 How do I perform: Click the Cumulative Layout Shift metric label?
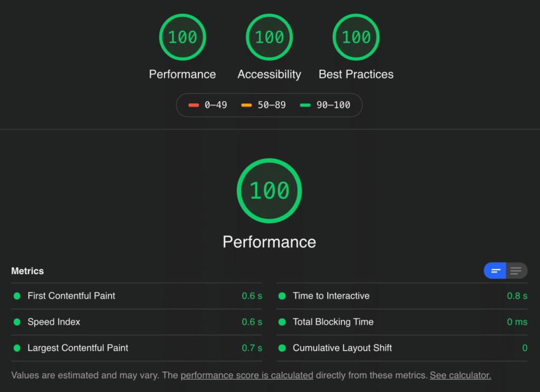point(342,348)
